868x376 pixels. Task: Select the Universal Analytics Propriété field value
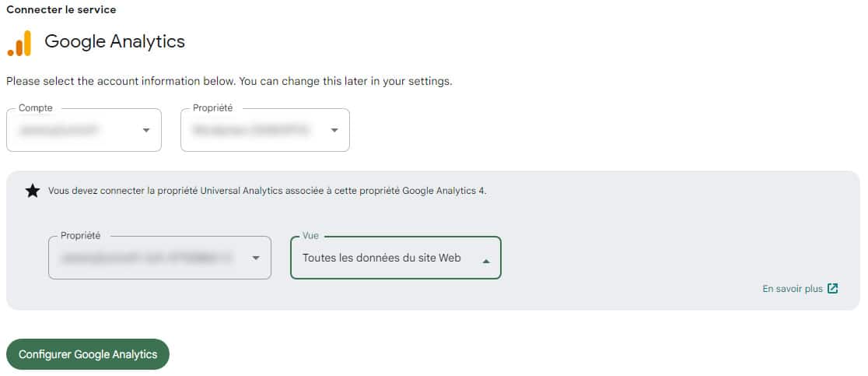(148, 258)
